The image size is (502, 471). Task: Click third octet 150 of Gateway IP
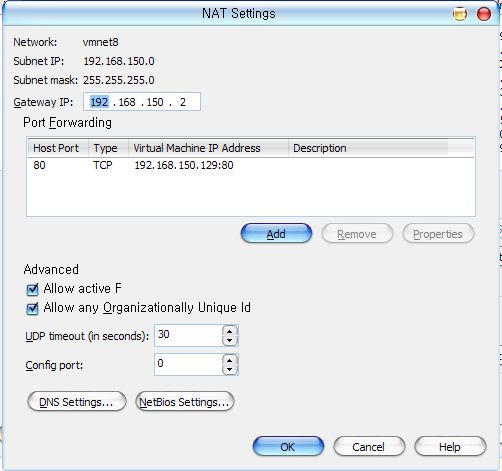(155, 102)
